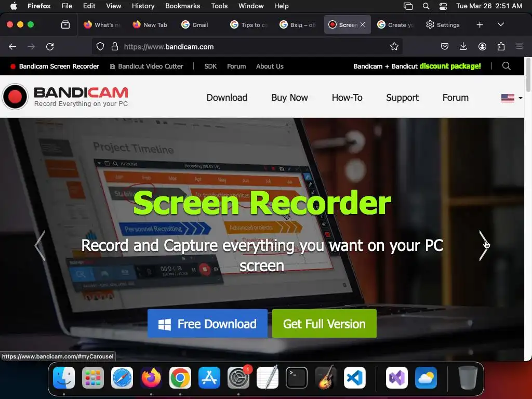This screenshot has width=532, height=399.
Task: Open site info via the padlock icon
Action: coord(115,46)
